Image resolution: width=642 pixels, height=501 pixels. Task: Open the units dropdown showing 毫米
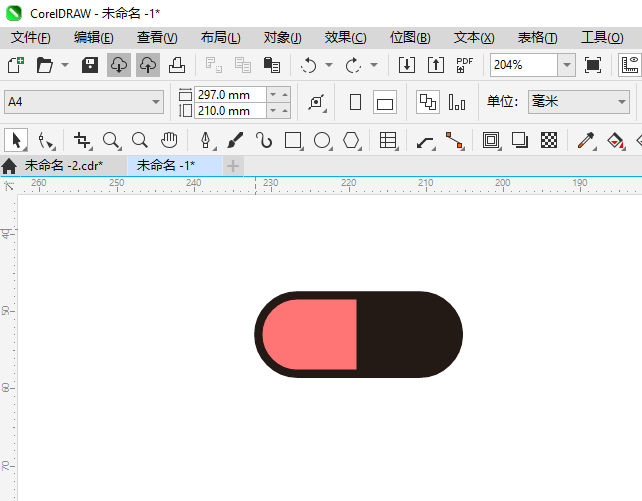tap(579, 102)
